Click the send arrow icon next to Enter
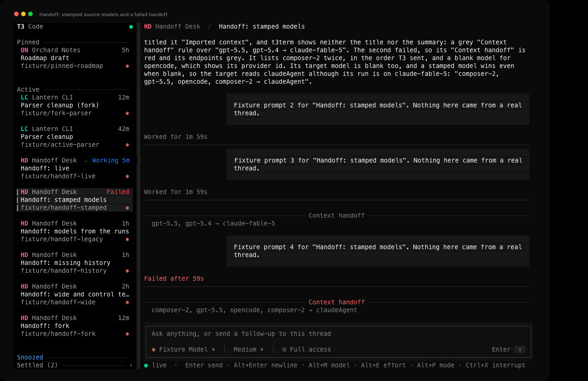The image size is (588, 381). 520,349
